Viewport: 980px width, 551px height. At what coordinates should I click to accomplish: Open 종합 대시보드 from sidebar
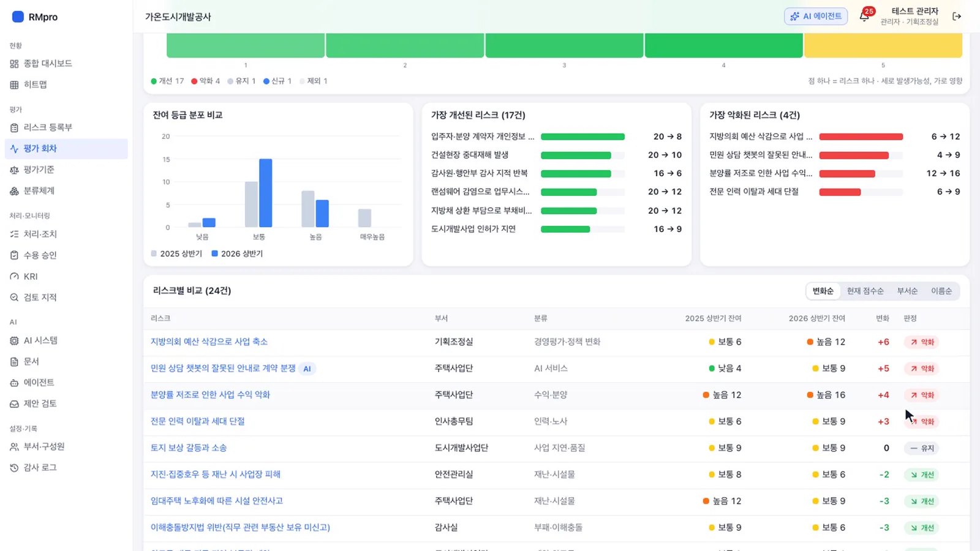[66, 64]
